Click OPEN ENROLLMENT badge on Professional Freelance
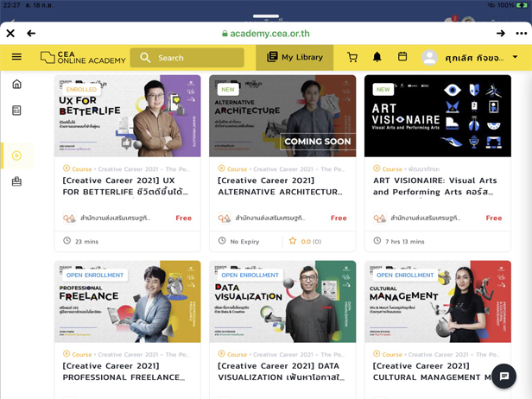Viewport: 532px width, 399px height. tap(95, 275)
